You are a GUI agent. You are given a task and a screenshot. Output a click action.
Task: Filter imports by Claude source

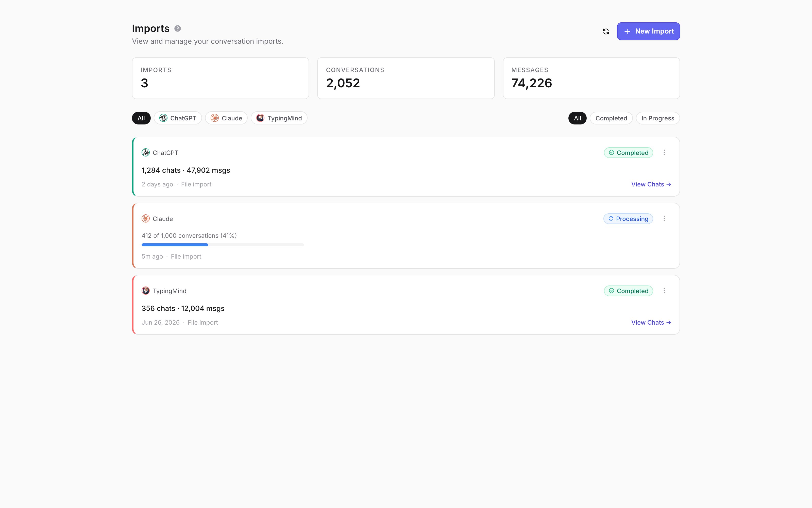coord(226,118)
